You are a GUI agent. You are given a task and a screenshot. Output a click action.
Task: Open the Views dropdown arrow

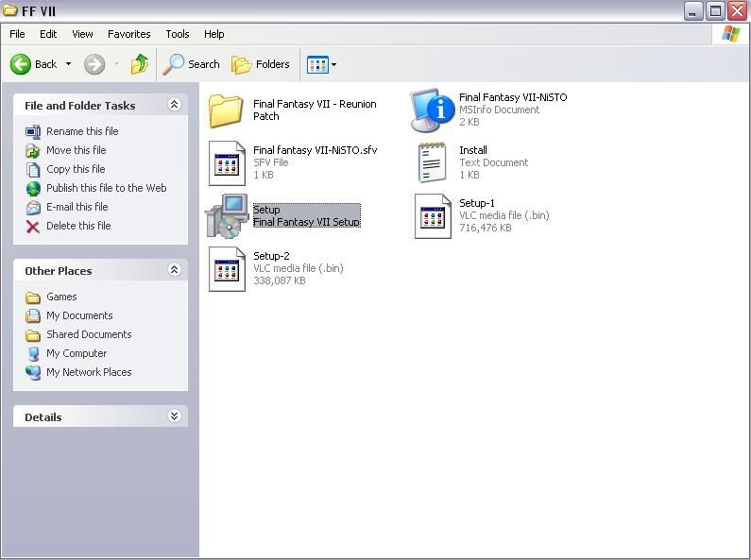pos(333,64)
